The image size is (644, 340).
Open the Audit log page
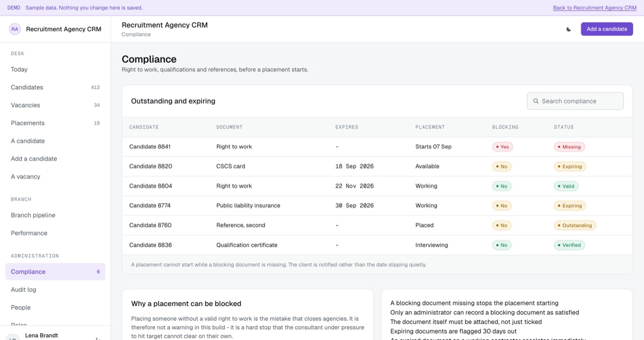click(55, 289)
